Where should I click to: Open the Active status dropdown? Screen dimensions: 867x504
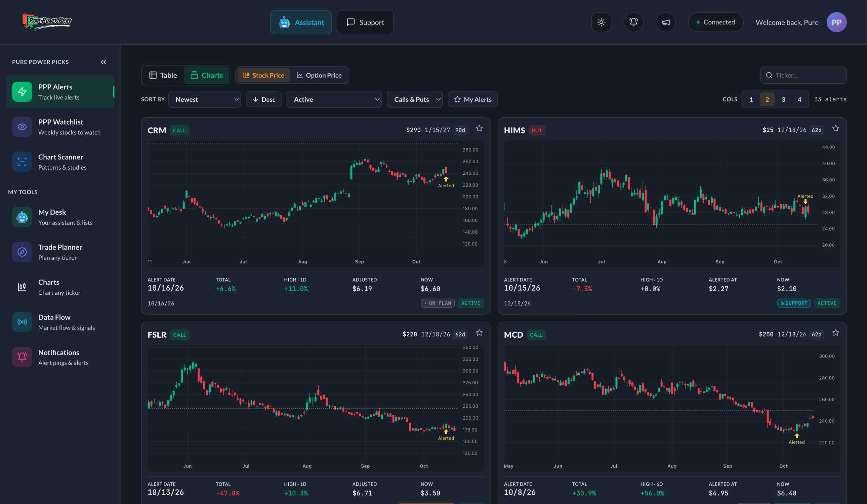pyautogui.click(x=334, y=99)
